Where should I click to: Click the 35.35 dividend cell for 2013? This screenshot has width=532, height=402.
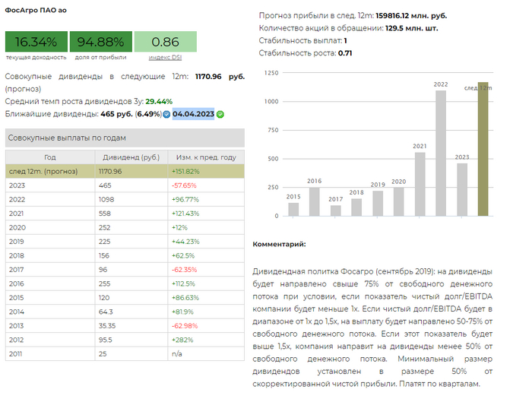[x=131, y=326]
